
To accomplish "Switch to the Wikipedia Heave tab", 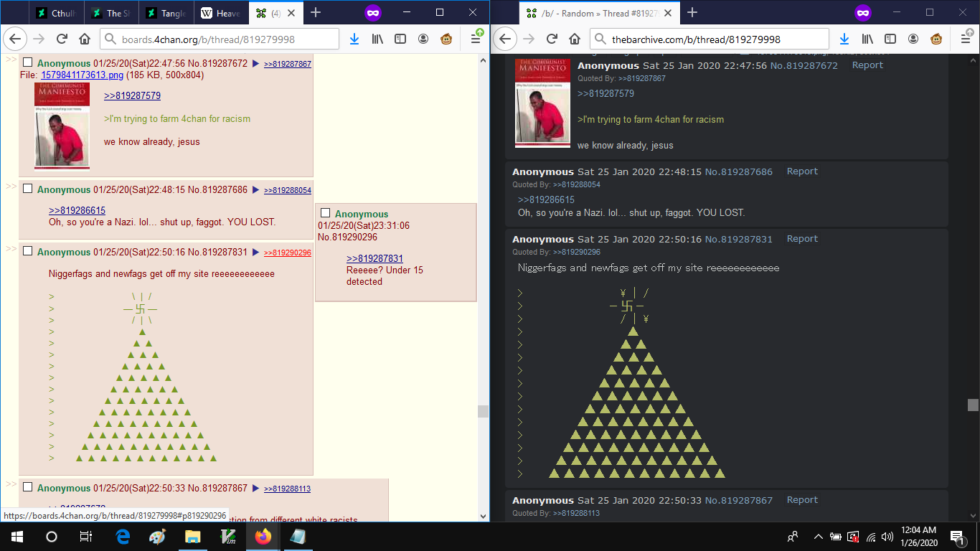I will [222, 13].
